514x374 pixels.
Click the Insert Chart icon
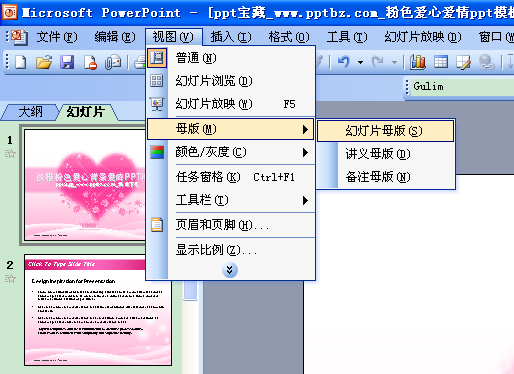tap(418, 62)
